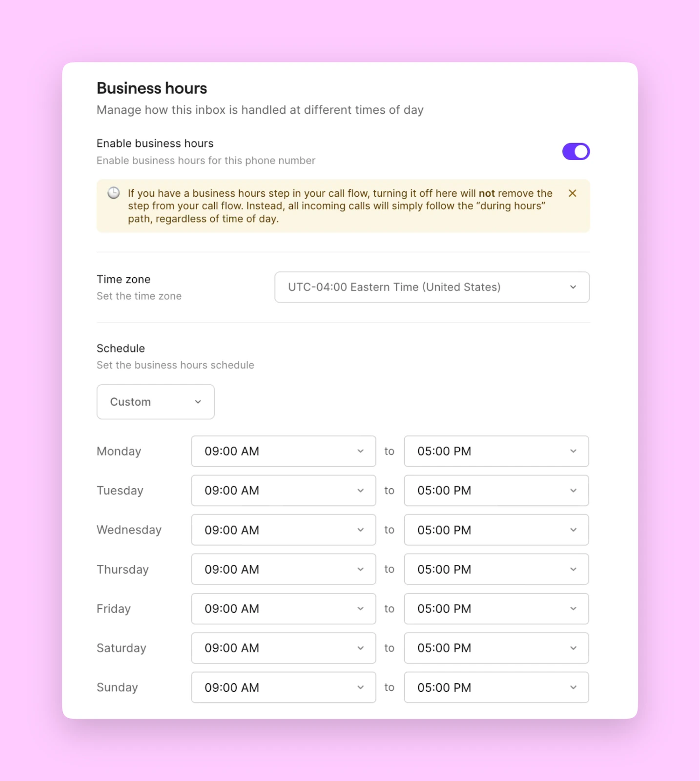Click the Time zone label
The width and height of the screenshot is (700, 781).
click(x=124, y=279)
